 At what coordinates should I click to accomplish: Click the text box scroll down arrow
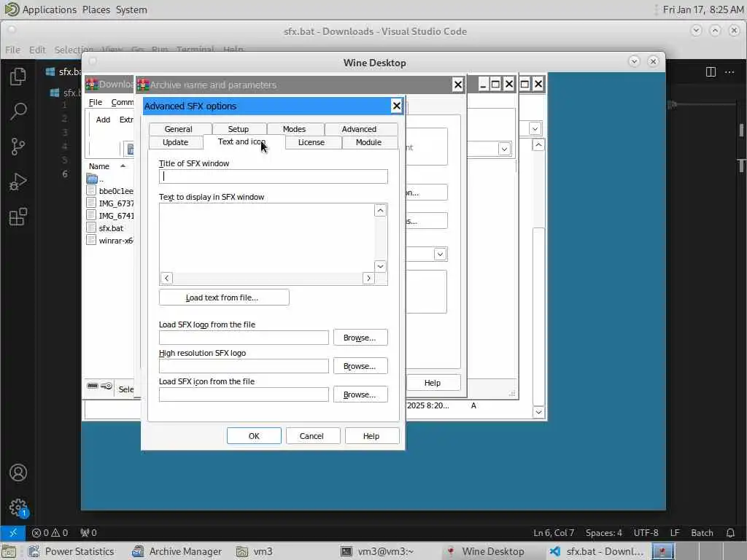tap(380, 266)
